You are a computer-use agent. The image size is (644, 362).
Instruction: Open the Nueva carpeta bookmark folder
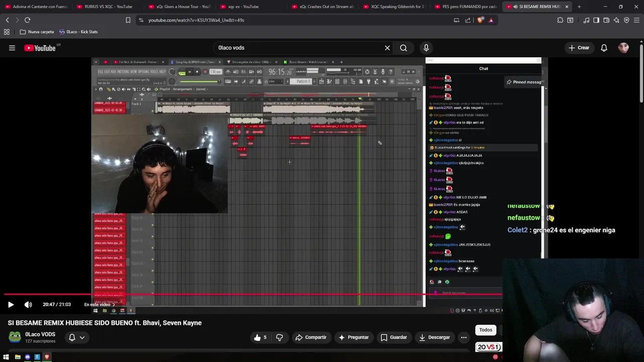click(37, 32)
